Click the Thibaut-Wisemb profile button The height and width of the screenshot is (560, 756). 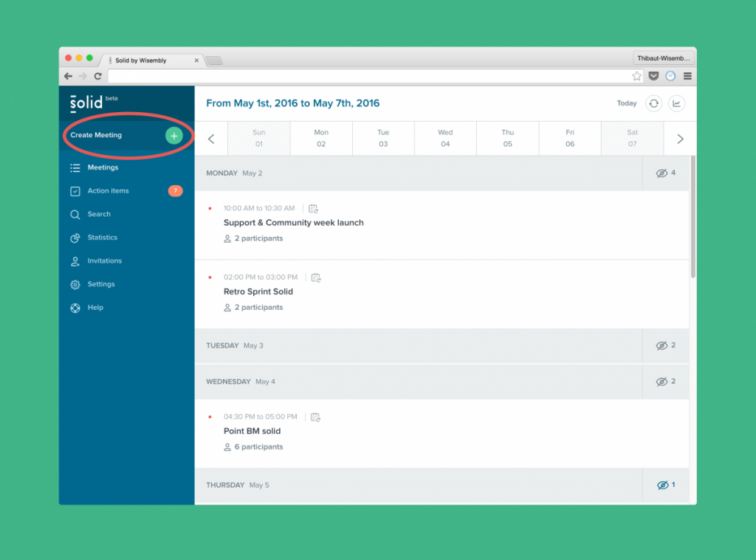[x=664, y=58]
